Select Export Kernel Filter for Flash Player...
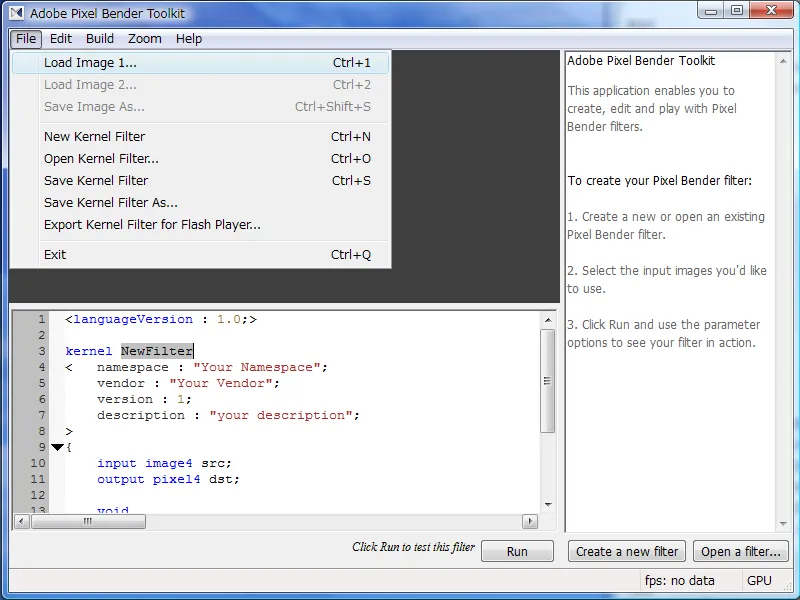800x600 pixels. click(x=201, y=224)
